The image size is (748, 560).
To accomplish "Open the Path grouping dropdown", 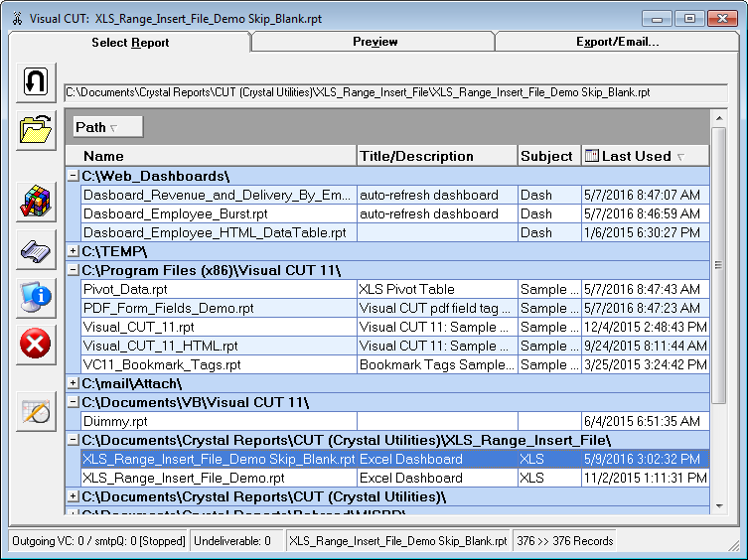I will [108, 127].
